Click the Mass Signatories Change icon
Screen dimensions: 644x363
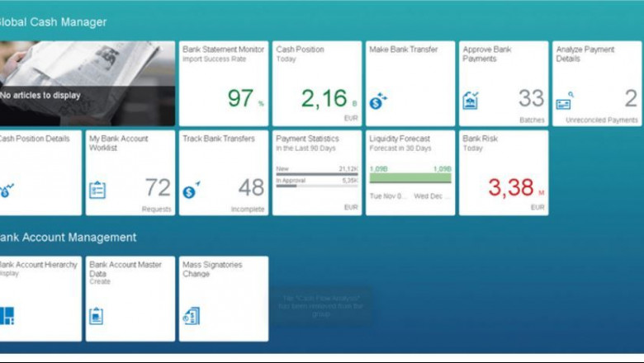tap(191, 316)
